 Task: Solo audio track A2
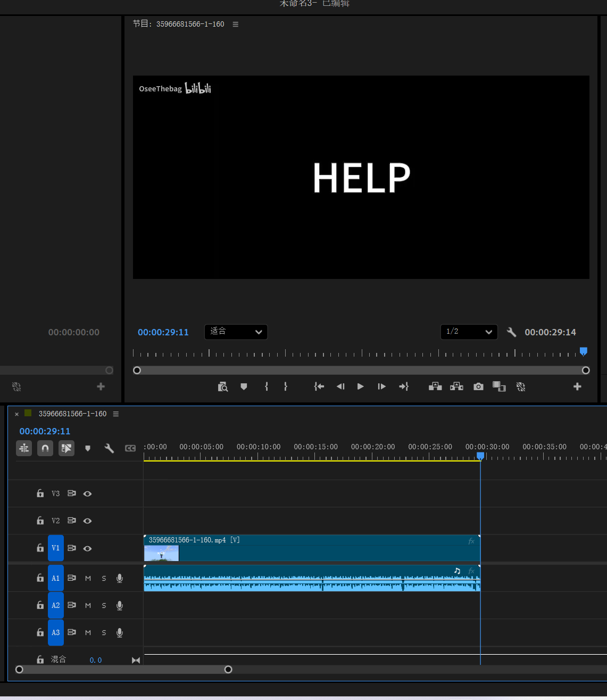(104, 605)
